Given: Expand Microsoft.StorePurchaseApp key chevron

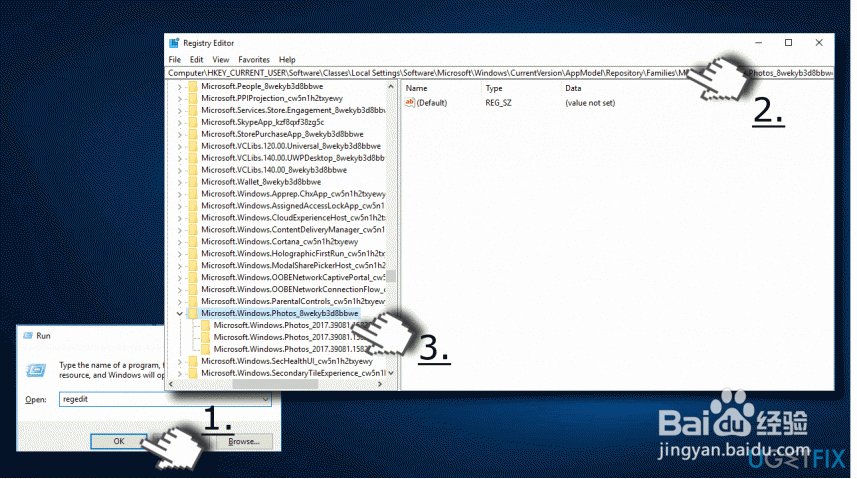Looking at the screenshot, I should [x=179, y=135].
